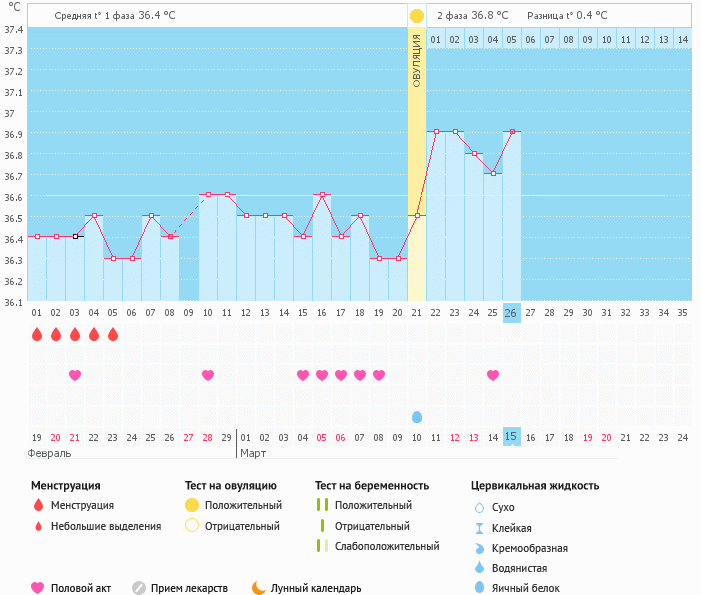This screenshot has width=701, height=595.
Task: Select highlighted cycle day 26 below the chart
Action: pyautogui.click(x=511, y=312)
